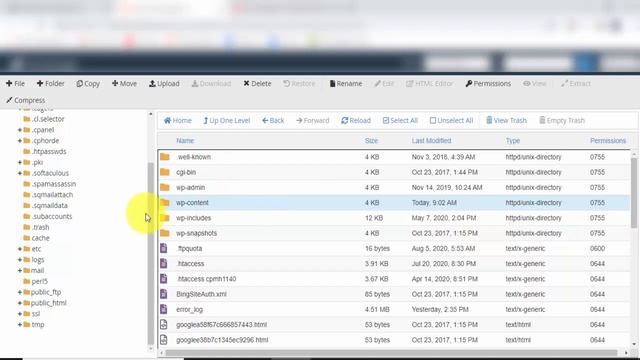
Task: Select cache in the folder tree
Action: pyautogui.click(x=40, y=238)
